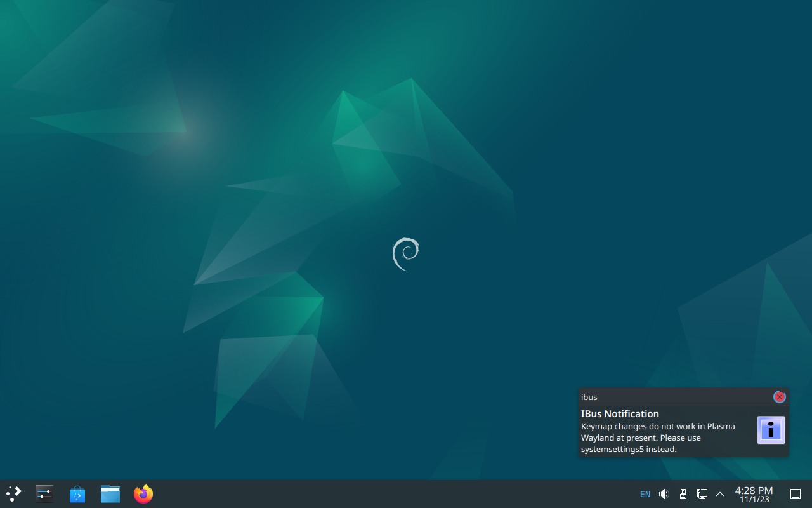This screenshot has width=812, height=508.
Task: Toggle Peek at Desktop button
Action: (x=796, y=494)
